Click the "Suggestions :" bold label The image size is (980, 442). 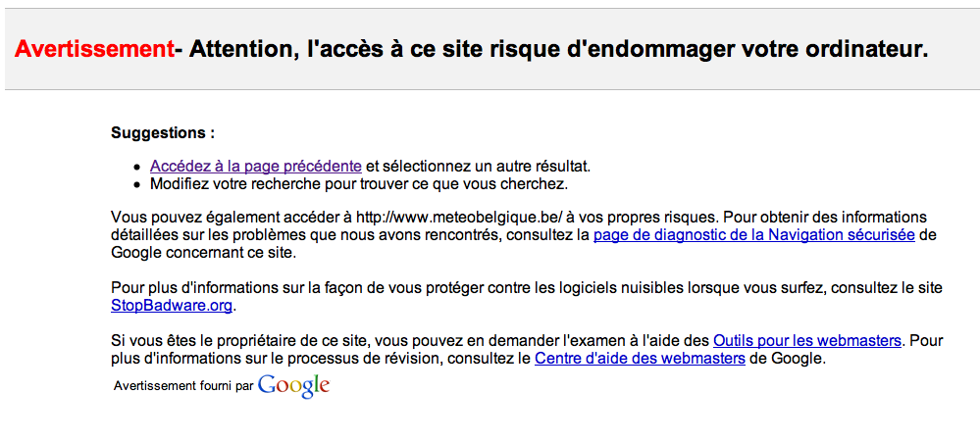click(163, 132)
